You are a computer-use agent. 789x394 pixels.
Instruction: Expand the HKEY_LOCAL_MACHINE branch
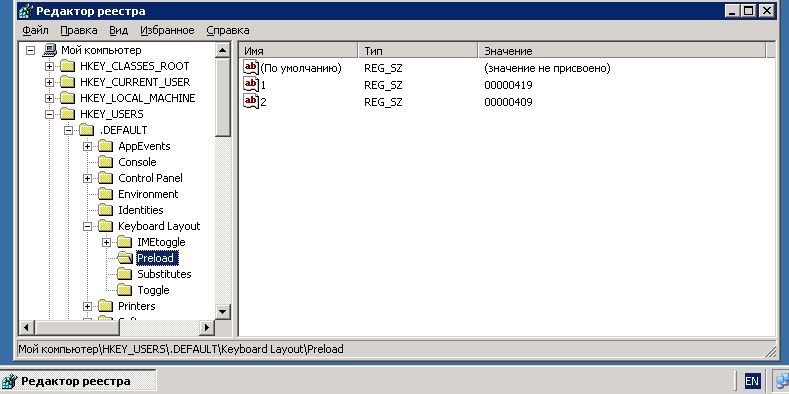(49, 98)
